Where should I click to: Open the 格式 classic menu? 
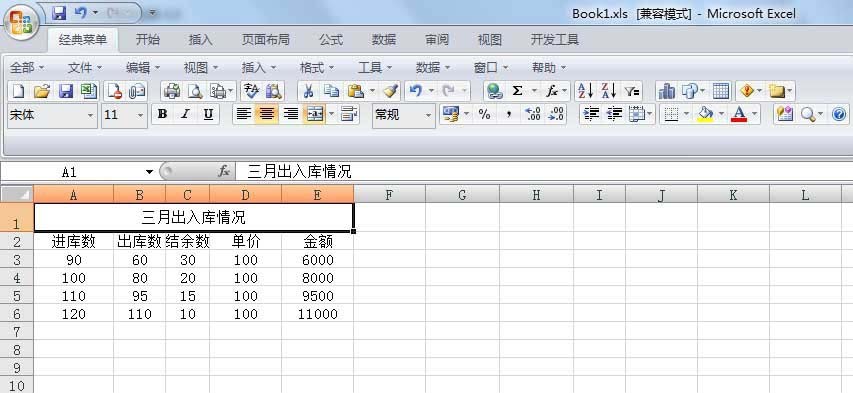317,67
